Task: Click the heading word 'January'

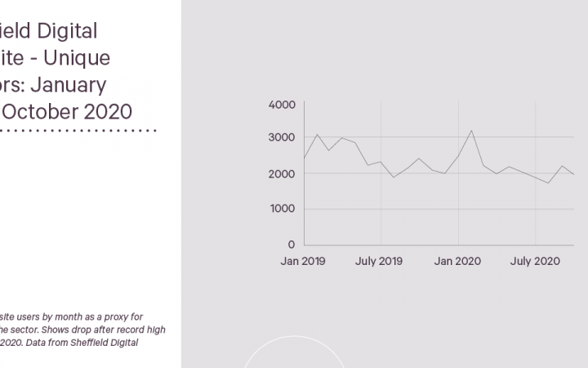Action: (x=69, y=85)
